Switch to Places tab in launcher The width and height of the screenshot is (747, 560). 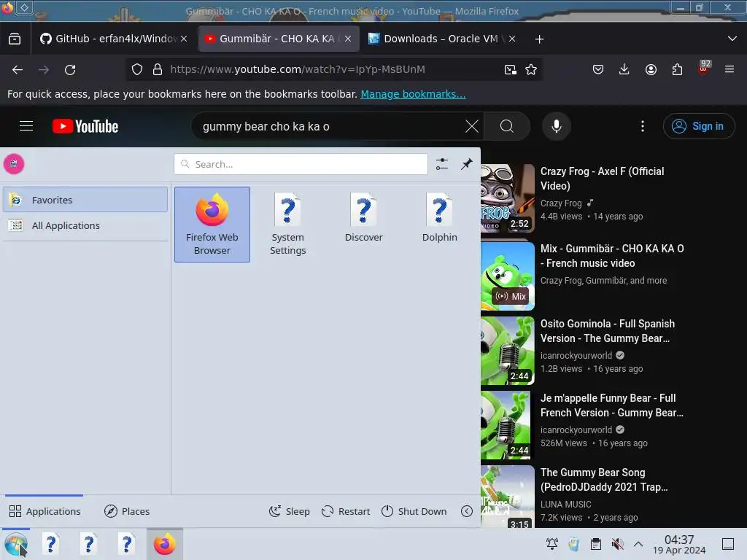pos(127,511)
